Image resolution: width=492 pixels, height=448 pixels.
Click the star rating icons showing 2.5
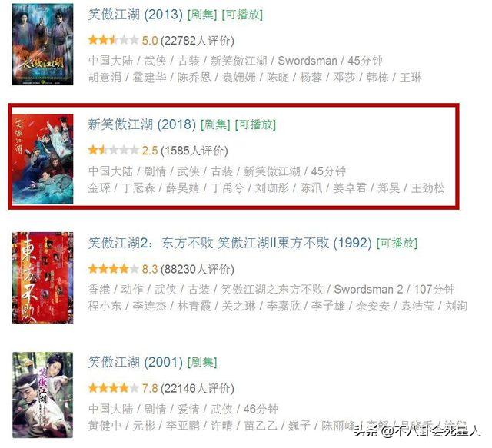tap(113, 151)
